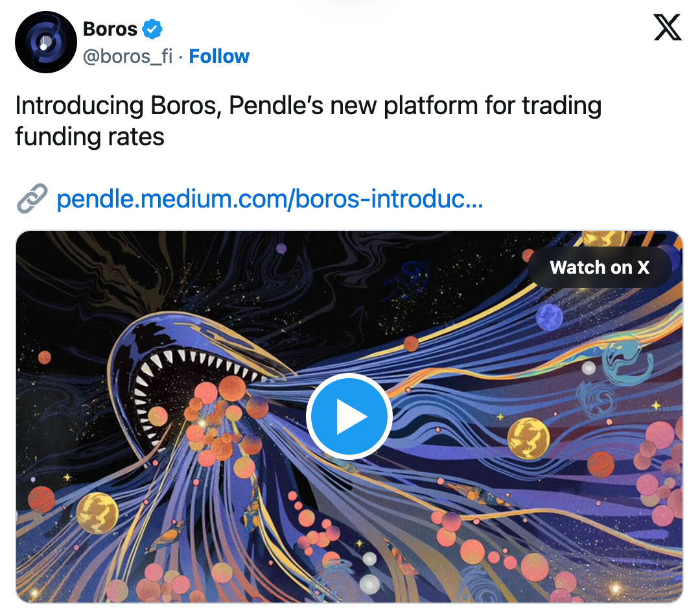The height and width of the screenshot is (611, 700).
Task: Click the @boros_fi handle
Action: click(x=128, y=56)
